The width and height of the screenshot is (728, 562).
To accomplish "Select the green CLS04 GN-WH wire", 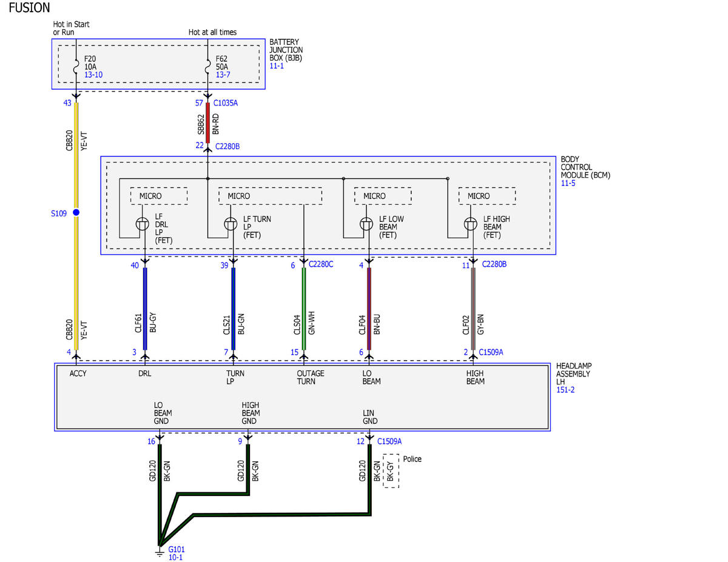I will [303, 309].
